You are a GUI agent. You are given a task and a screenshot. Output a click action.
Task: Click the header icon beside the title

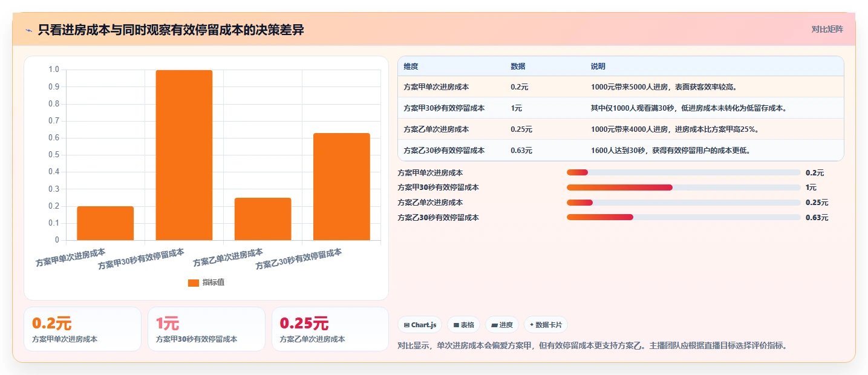tap(29, 30)
